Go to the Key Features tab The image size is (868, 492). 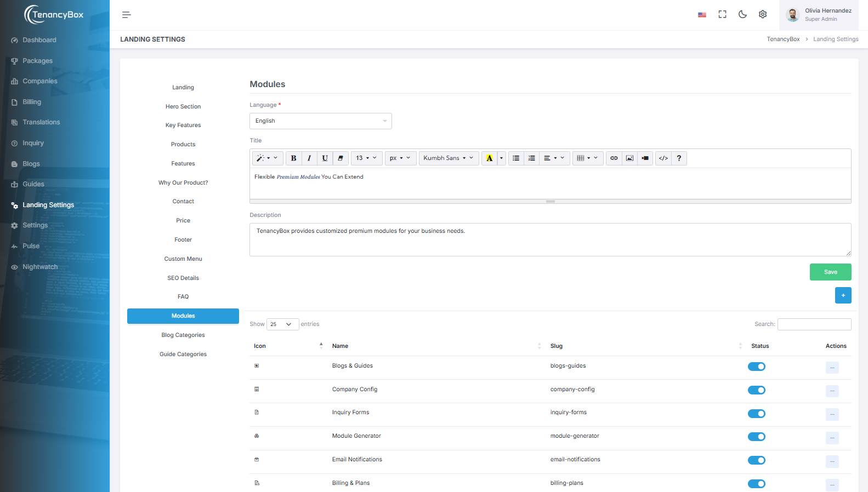point(183,125)
